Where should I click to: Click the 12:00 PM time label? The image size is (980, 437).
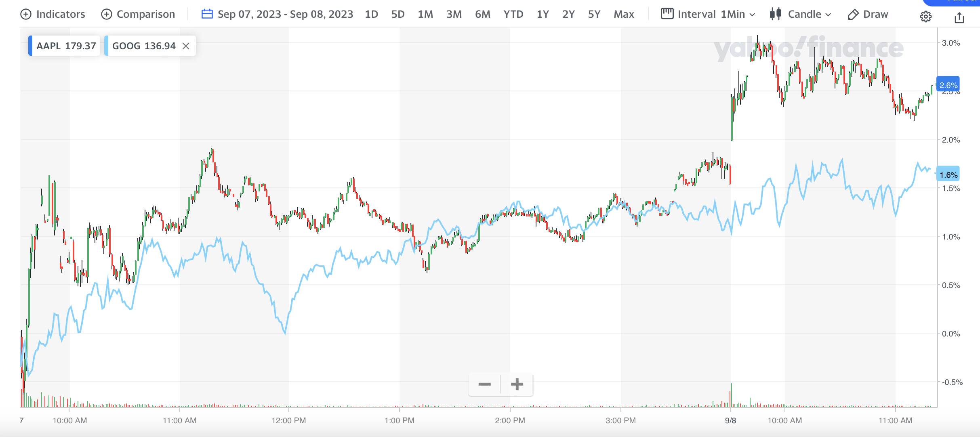click(288, 420)
